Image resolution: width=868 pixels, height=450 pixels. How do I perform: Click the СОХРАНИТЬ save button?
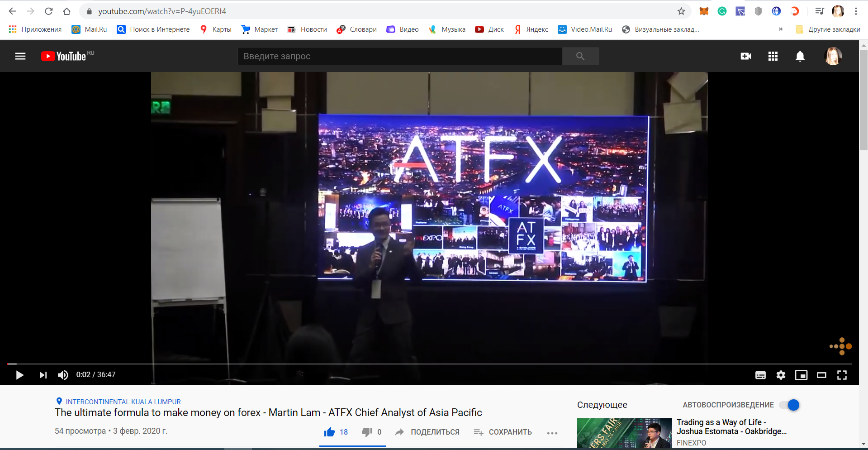503,432
